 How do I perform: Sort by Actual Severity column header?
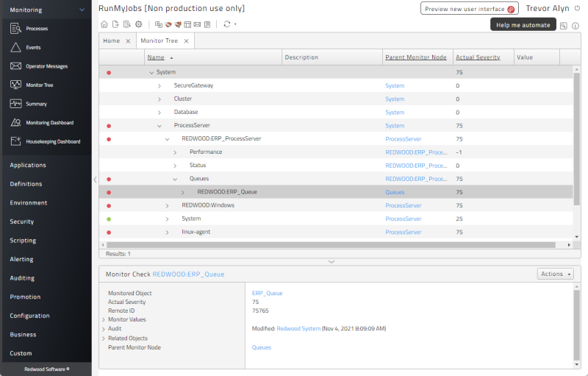[x=478, y=57]
